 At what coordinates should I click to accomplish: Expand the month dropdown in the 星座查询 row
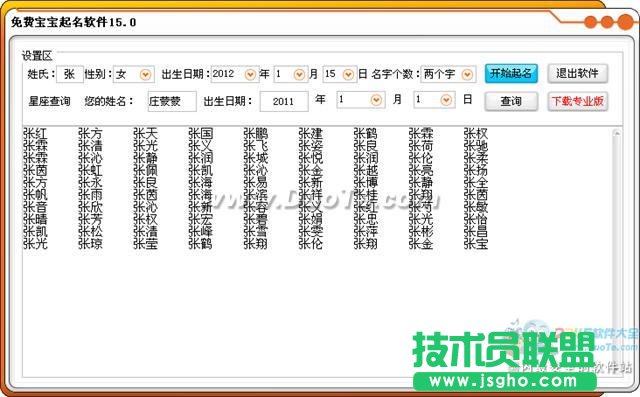376,100
